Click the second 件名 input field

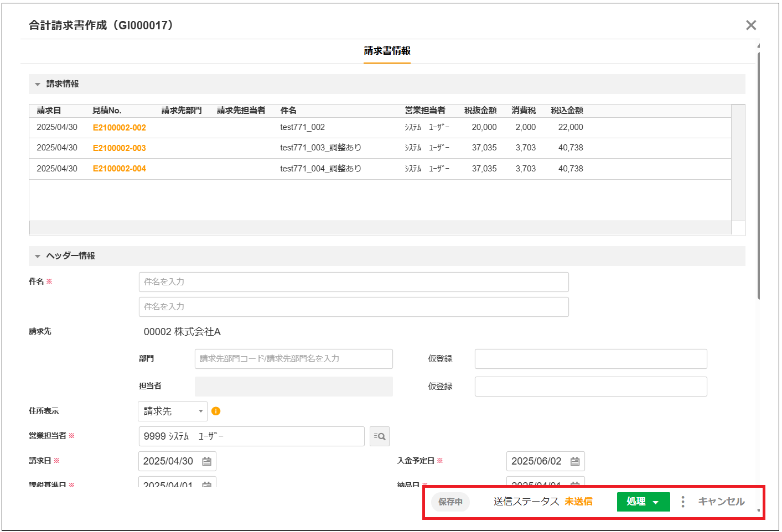(x=354, y=307)
